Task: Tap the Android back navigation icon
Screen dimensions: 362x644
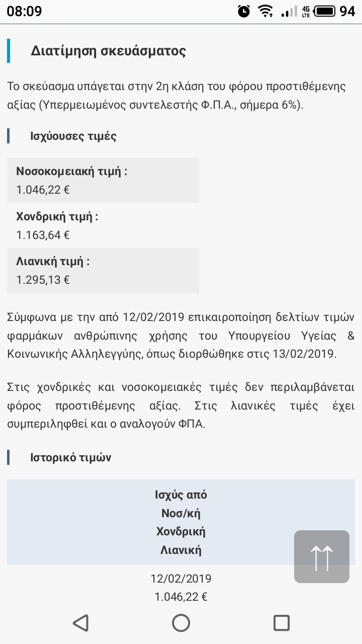Action: 80,623
